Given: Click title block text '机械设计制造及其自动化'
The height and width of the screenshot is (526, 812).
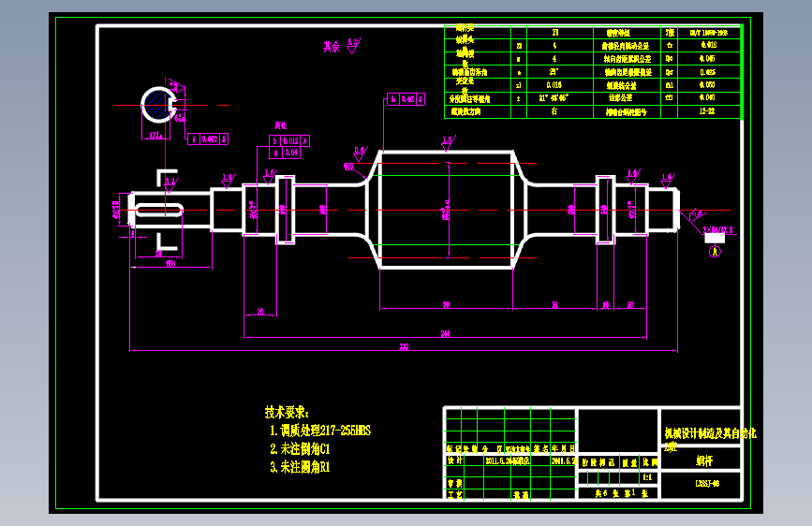Looking at the screenshot, I should pyautogui.click(x=711, y=433).
